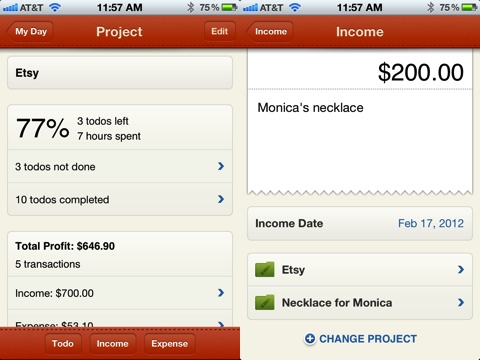Tap the Wi-Fi icon in right status bar

tap(295, 7)
